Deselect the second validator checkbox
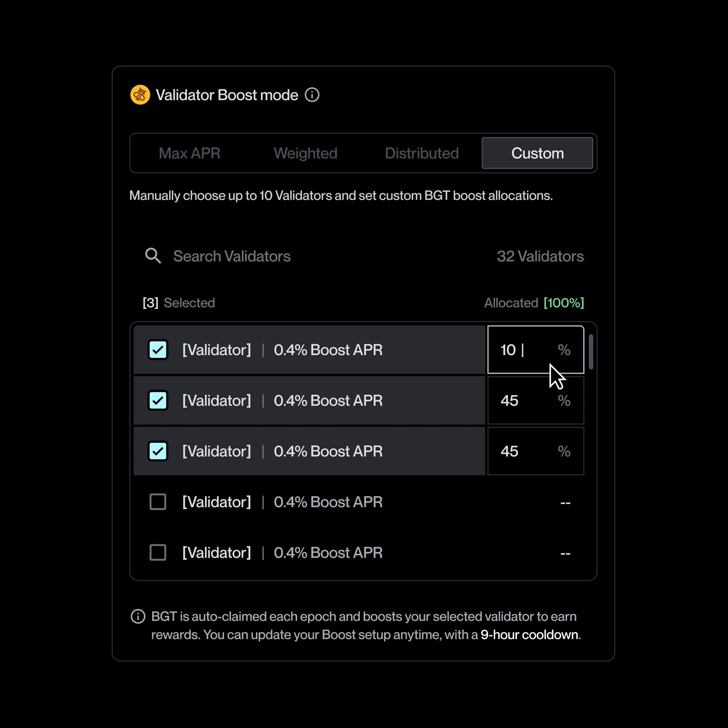This screenshot has height=728, width=728. tap(157, 400)
